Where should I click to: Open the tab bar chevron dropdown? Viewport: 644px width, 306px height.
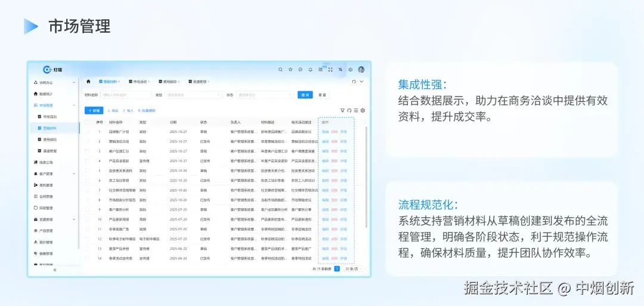point(362,81)
